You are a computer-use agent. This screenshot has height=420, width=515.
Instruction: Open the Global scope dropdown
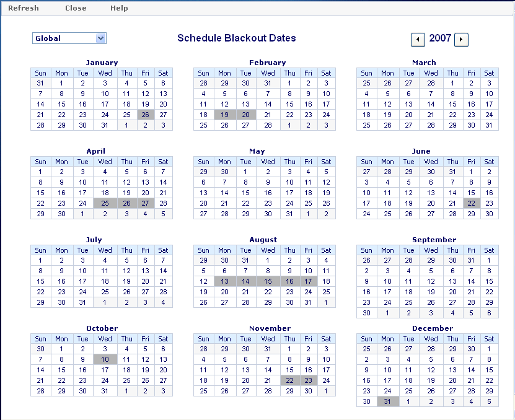(x=69, y=38)
